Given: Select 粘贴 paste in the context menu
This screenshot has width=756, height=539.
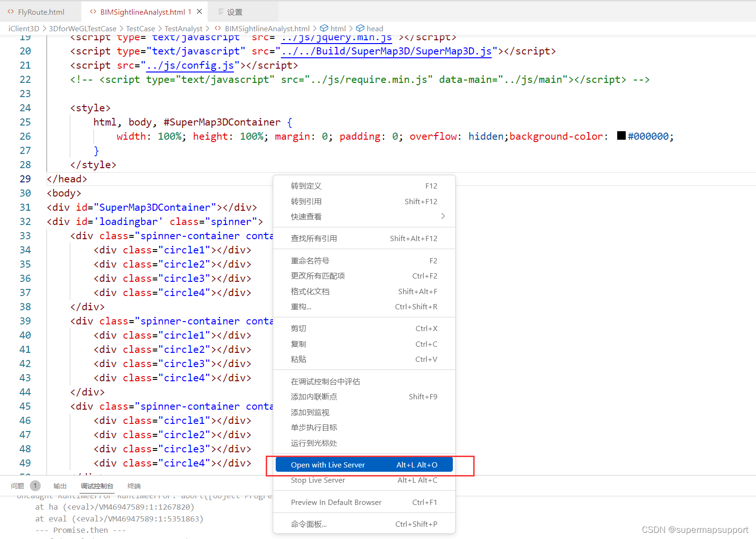Looking at the screenshot, I should click(364, 359).
